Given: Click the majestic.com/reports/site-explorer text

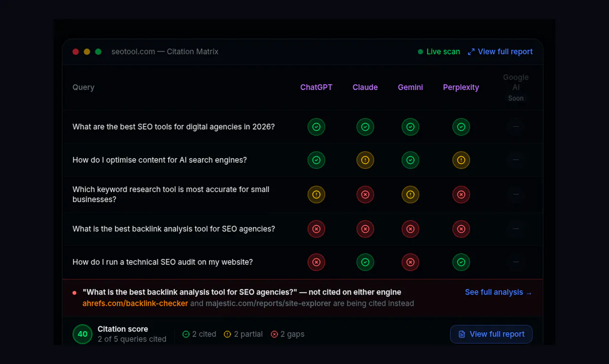Looking at the screenshot, I should point(268,303).
